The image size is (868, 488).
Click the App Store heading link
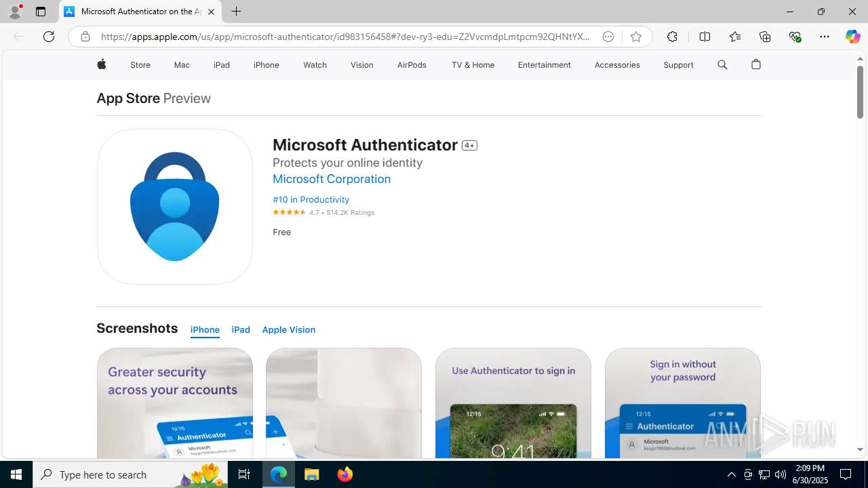click(128, 98)
